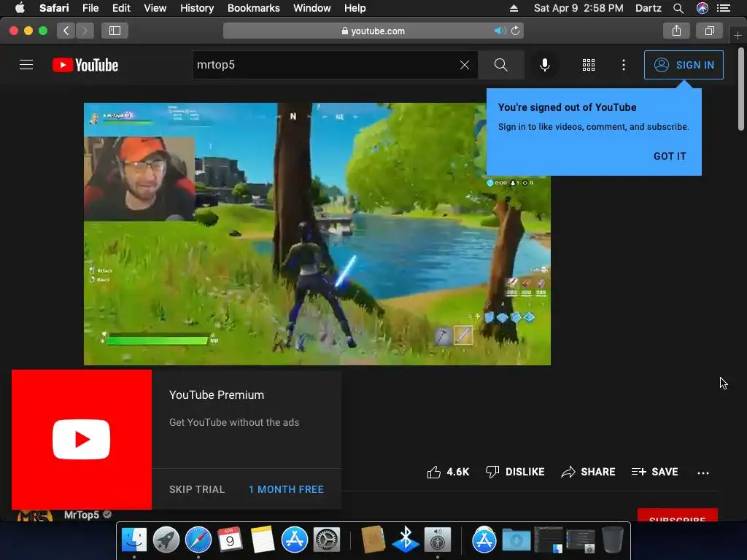Show all tabs overview in Safari
The height and width of the screenshot is (560, 747).
[709, 31]
